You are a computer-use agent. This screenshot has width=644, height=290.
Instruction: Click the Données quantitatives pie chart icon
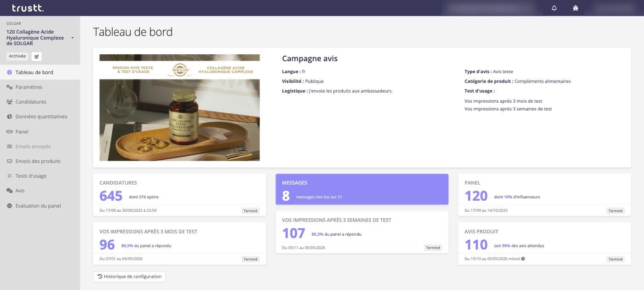click(x=9, y=116)
